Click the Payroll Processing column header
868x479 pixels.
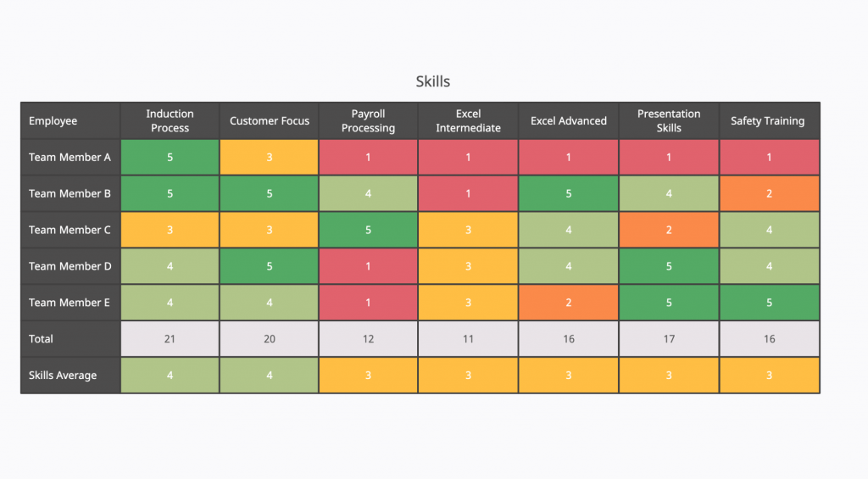pyautogui.click(x=368, y=120)
